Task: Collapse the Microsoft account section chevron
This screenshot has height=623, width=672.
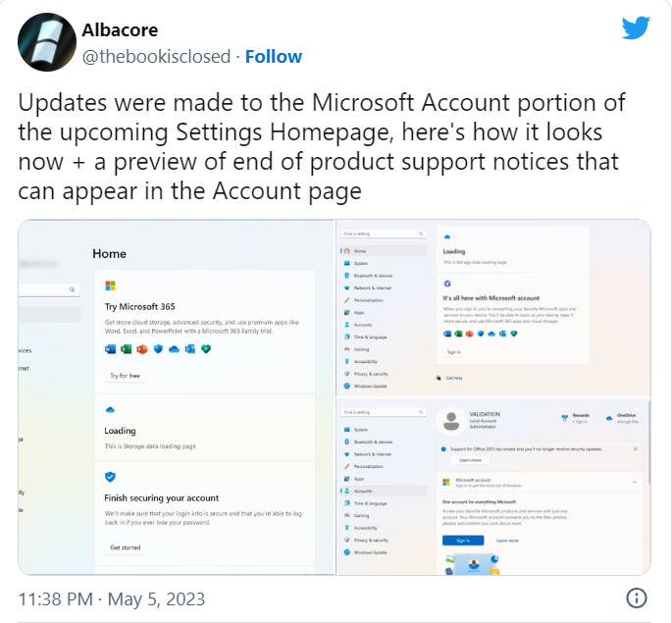Action: point(635,482)
